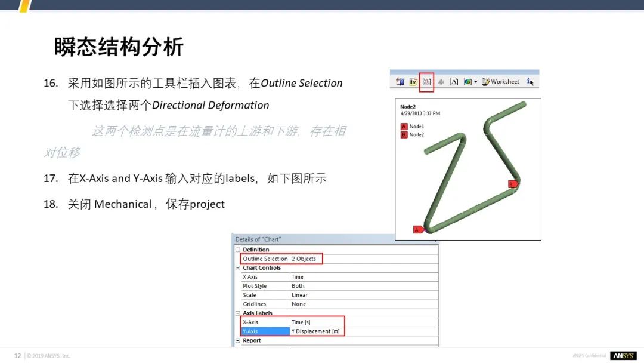Click the New Chart and Table toolbar icon

click(x=427, y=82)
